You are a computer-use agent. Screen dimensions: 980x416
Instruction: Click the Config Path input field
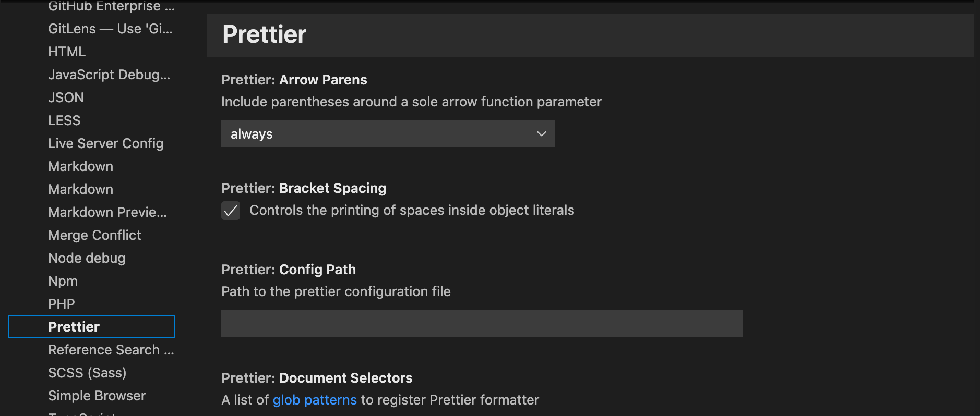(482, 323)
